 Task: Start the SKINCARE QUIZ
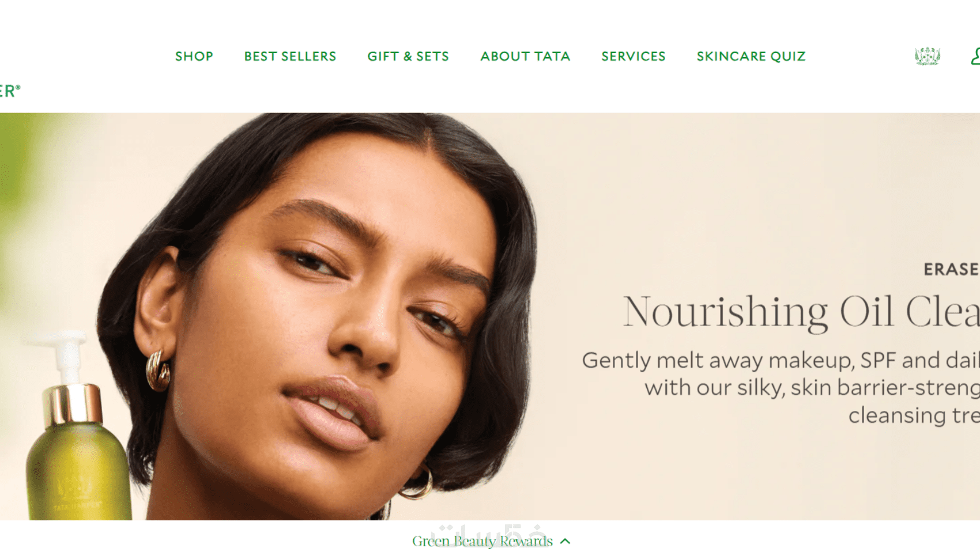click(x=751, y=56)
